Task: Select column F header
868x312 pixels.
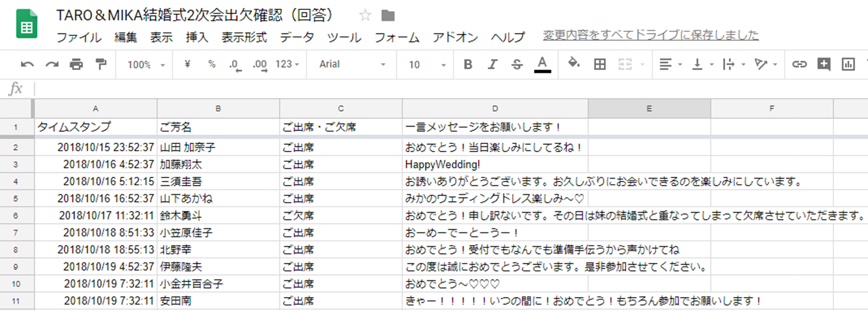Action: click(772, 109)
